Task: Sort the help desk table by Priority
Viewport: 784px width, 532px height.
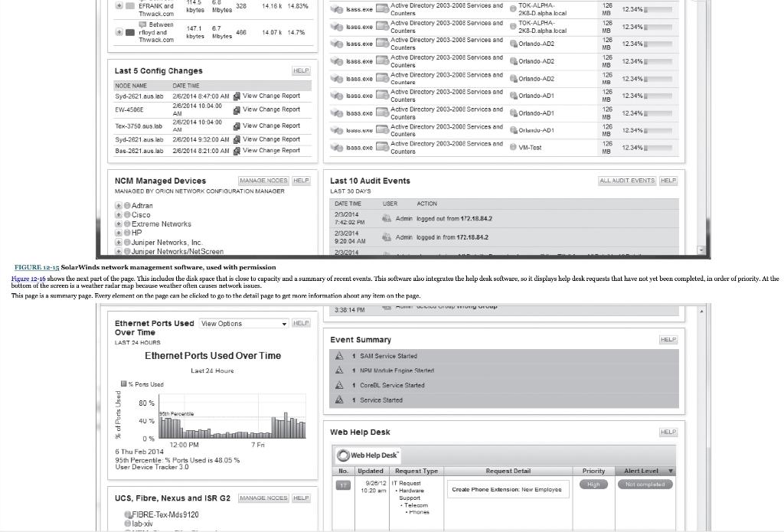Action: [593, 471]
